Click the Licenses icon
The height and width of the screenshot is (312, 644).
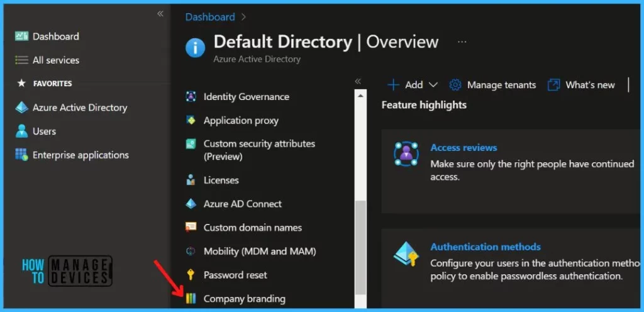point(191,180)
